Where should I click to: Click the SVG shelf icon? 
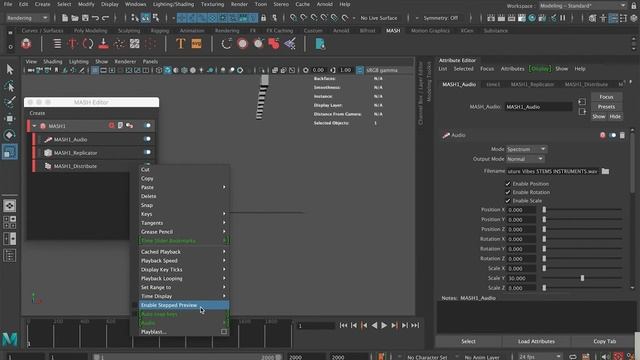click(196, 44)
